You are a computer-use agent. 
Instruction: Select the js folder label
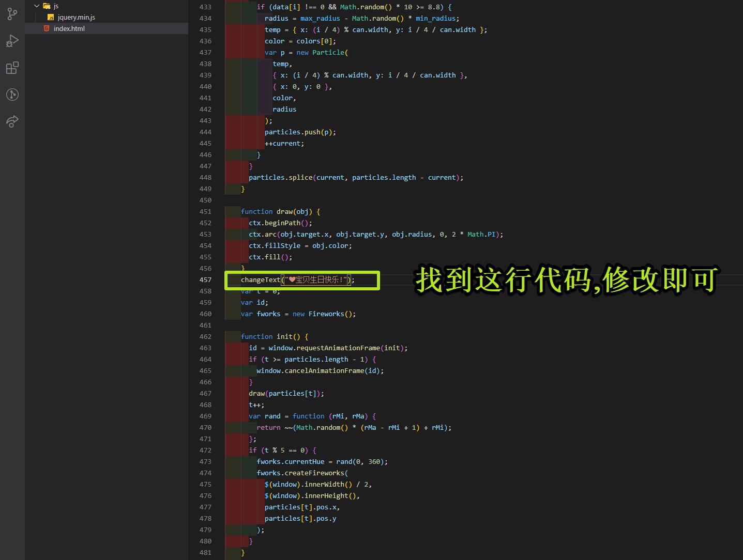point(56,6)
